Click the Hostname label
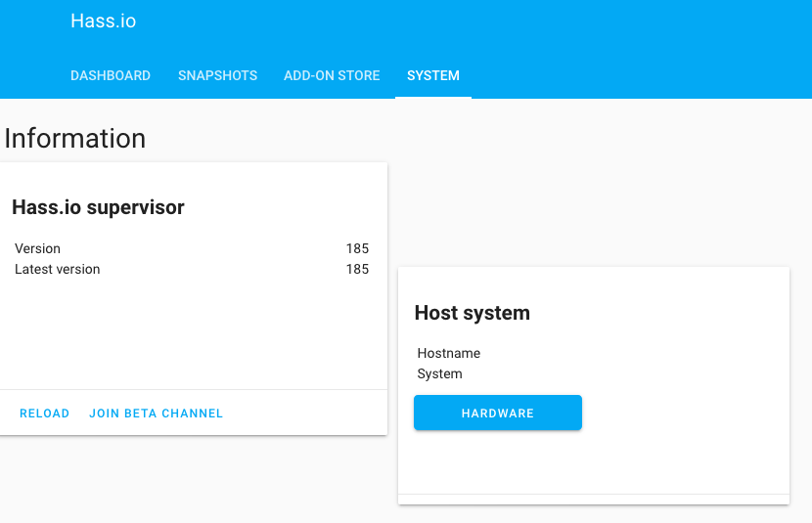This screenshot has height=523, width=812. coord(449,353)
